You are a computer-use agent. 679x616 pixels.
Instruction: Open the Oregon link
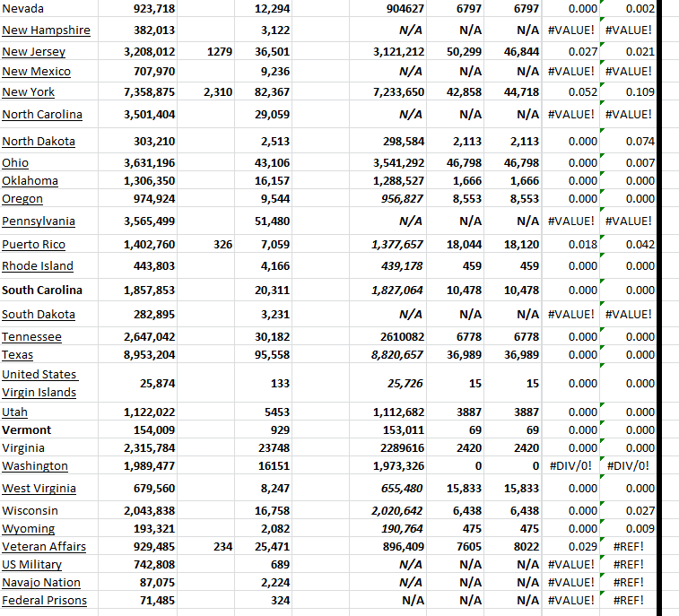pyautogui.click(x=22, y=199)
